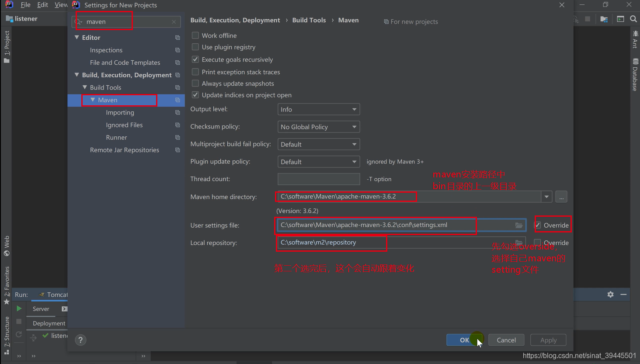Switch to the Deployment tab
The height and width of the screenshot is (364, 640).
(49, 323)
